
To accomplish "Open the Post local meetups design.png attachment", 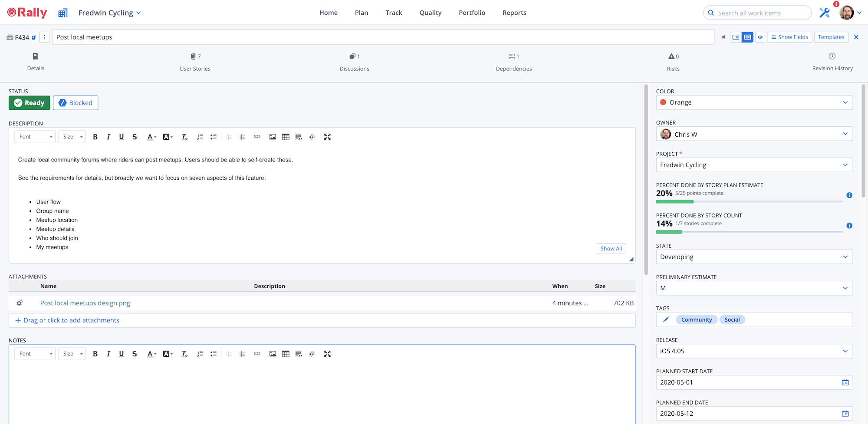I will coord(85,303).
